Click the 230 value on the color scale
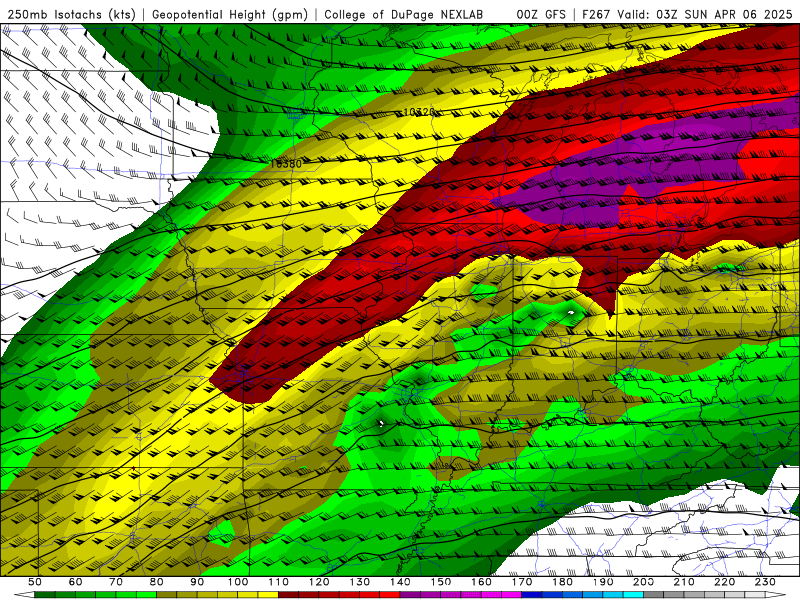The width and height of the screenshot is (800, 600). [766, 582]
